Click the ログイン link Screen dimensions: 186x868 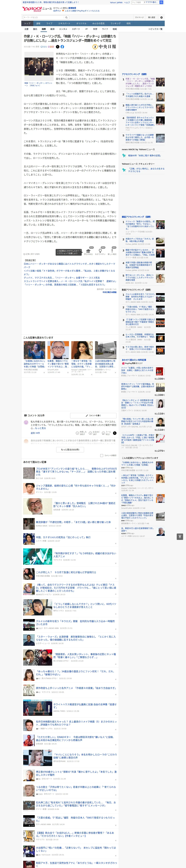pos(57,11)
